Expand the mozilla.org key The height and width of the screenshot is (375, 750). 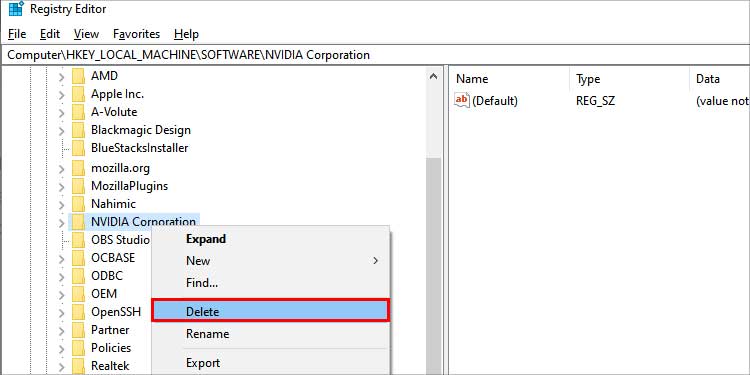click(61, 169)
